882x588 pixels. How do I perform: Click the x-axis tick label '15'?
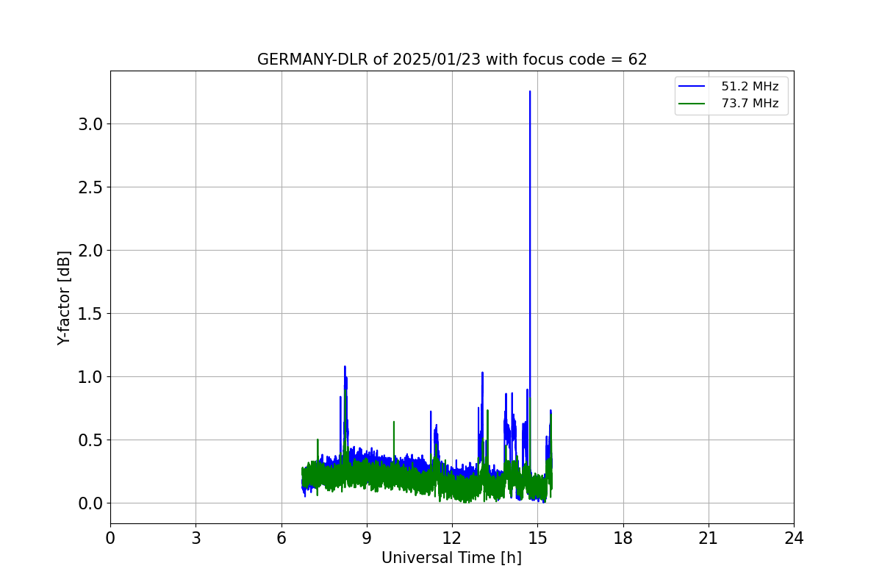pos(537,538)
